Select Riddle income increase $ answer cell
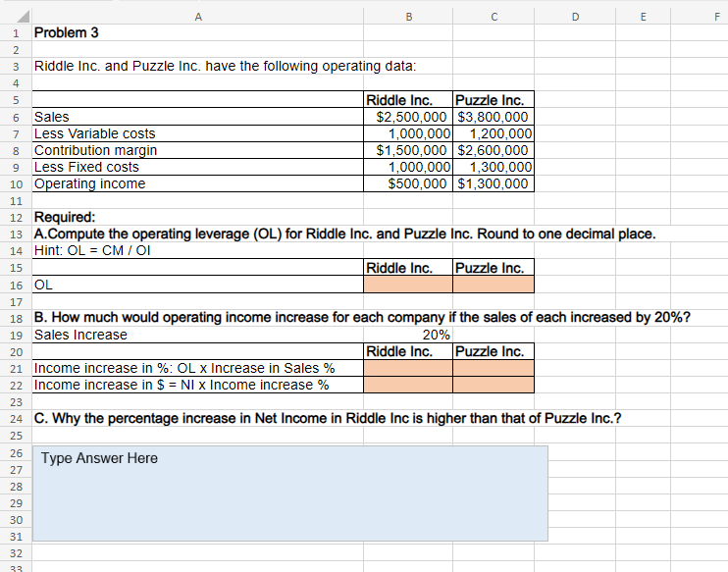The image size is (728, 572). click(408, 385)
